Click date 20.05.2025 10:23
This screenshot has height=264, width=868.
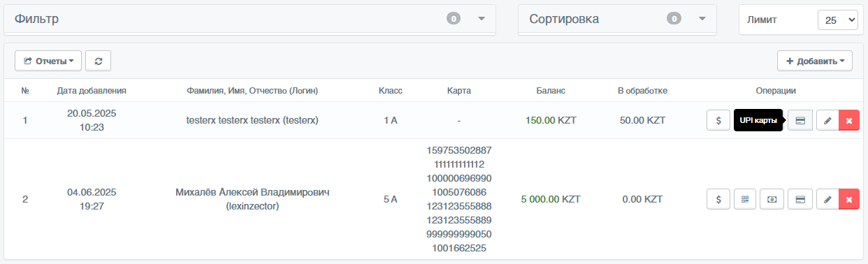click(x=92, y=120)
